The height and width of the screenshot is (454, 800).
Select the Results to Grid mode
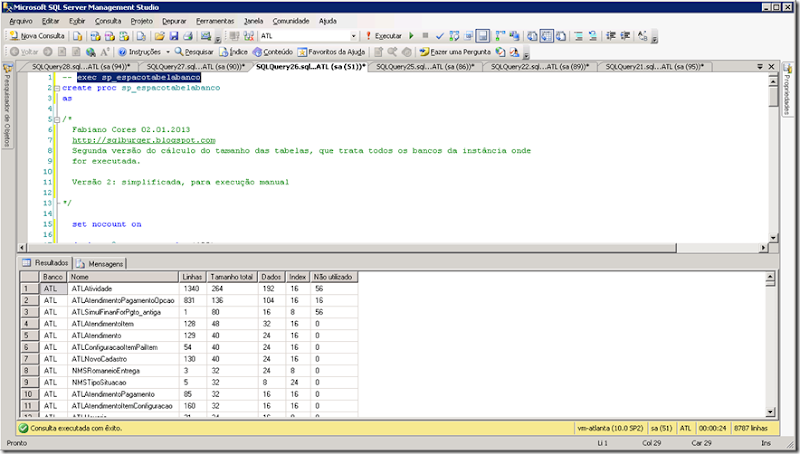(x=546, y=36)
